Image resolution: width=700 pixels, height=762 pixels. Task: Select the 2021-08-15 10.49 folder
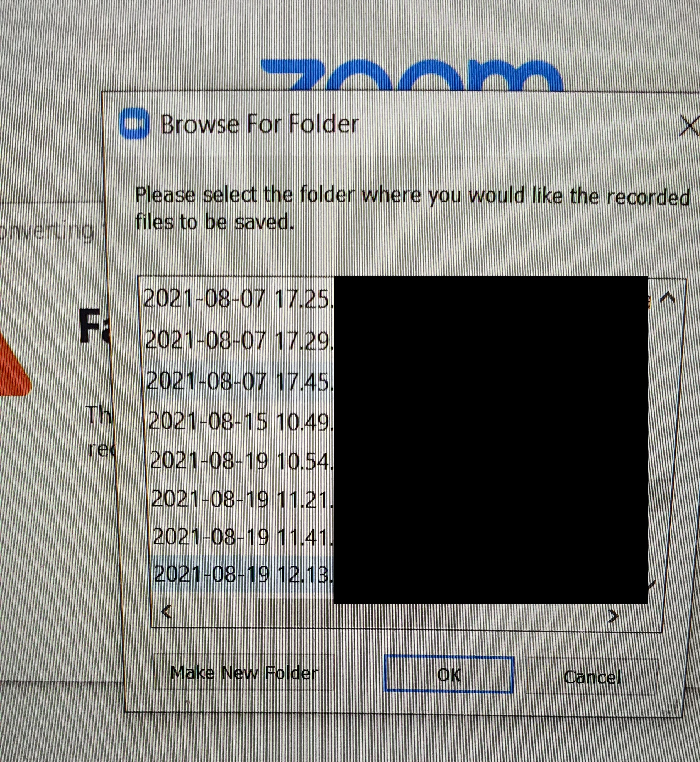(240, 421)
